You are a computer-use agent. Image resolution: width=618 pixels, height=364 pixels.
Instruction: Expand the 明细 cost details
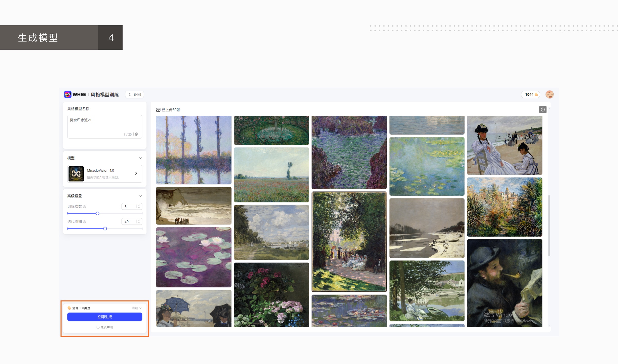[x=137, y=308]
